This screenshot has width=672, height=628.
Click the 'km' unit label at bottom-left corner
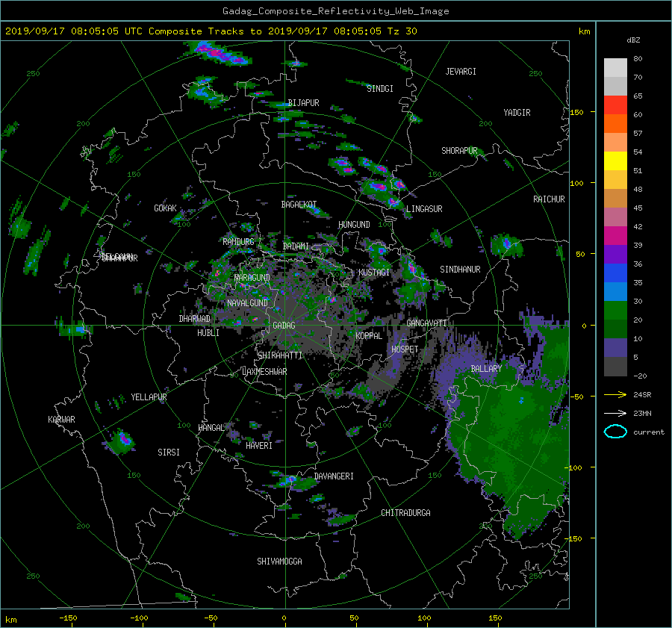[11, 620]
